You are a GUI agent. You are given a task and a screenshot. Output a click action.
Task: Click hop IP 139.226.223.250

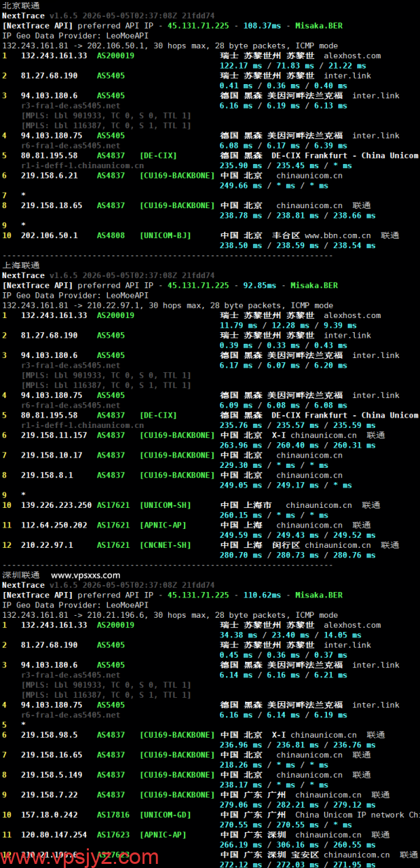point(56,505)
